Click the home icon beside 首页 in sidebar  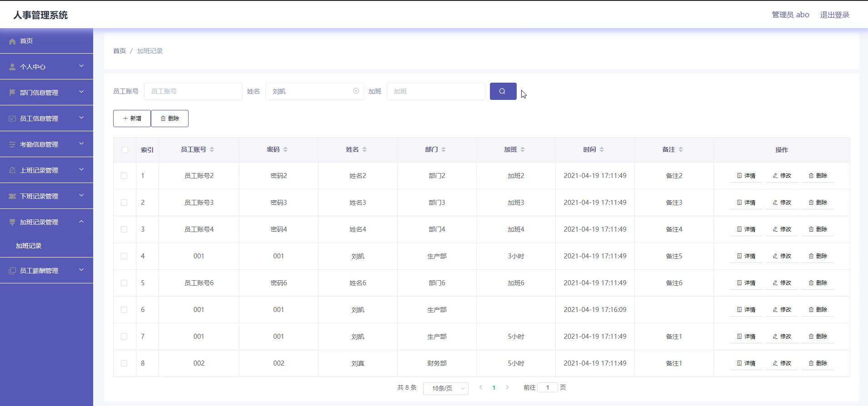12,41
